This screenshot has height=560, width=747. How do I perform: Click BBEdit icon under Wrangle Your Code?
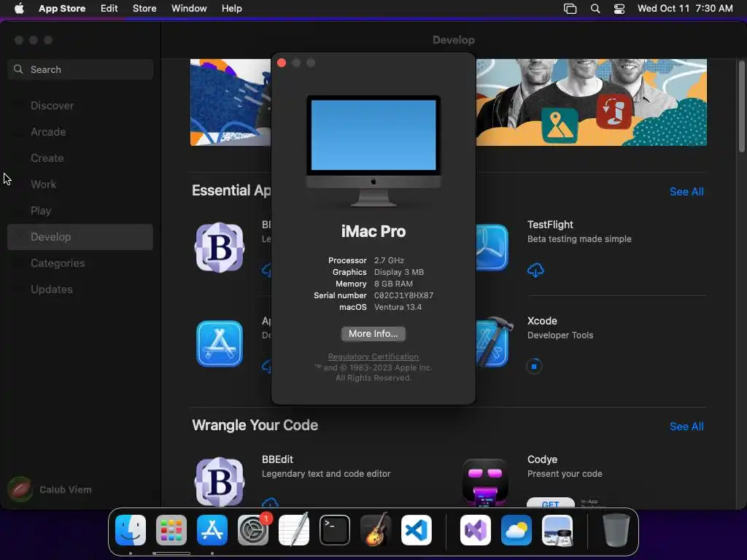[220, 481]
